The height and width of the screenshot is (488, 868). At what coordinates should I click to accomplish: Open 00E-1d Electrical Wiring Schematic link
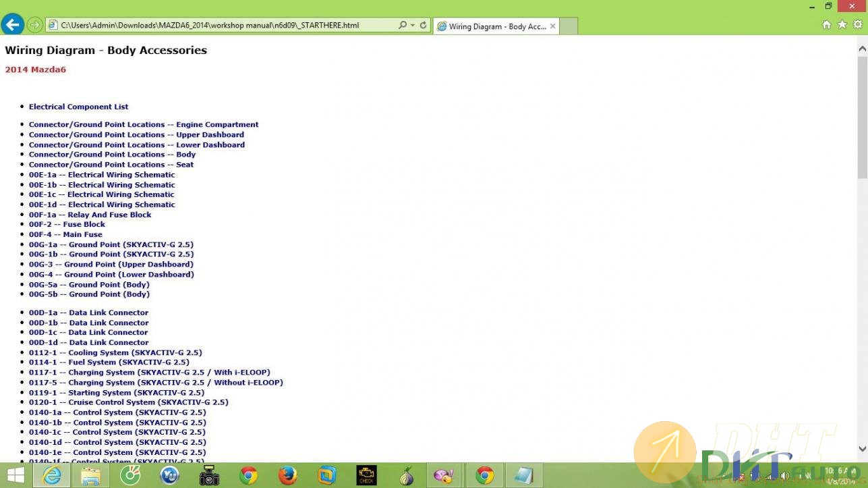(x=102, y=204)
